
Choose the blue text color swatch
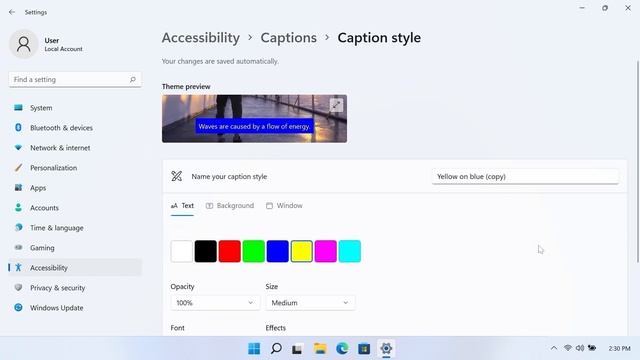point(278,251)
